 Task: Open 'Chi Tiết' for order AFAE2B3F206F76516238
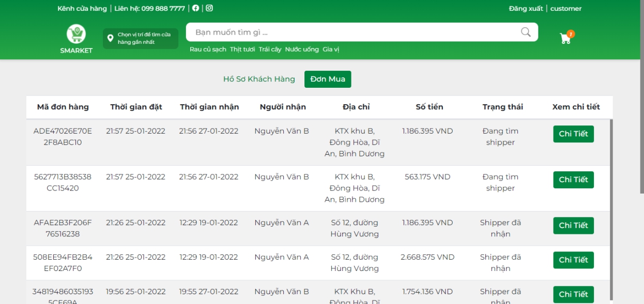pos(573,226)
